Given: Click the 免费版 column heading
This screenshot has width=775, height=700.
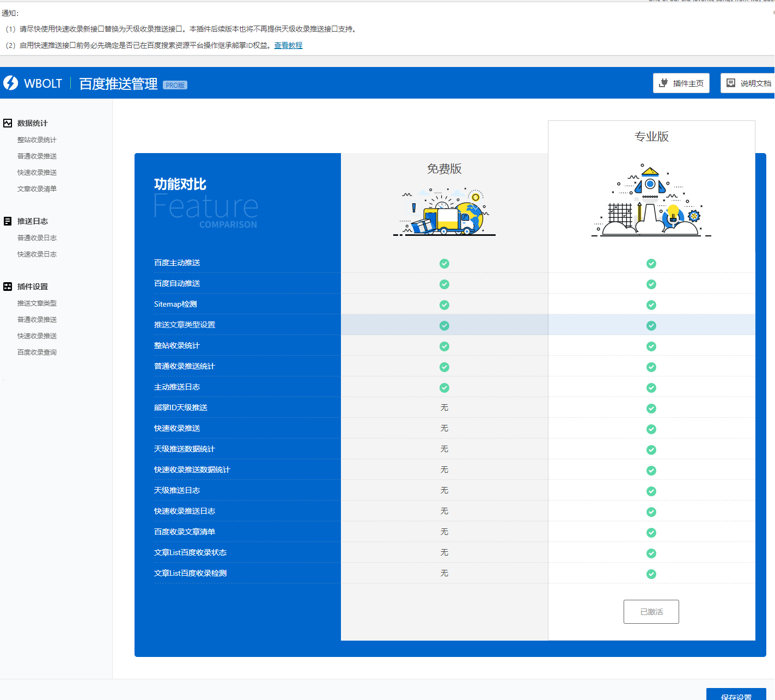Looking at the screenshot, I should (x=444, y=169).
